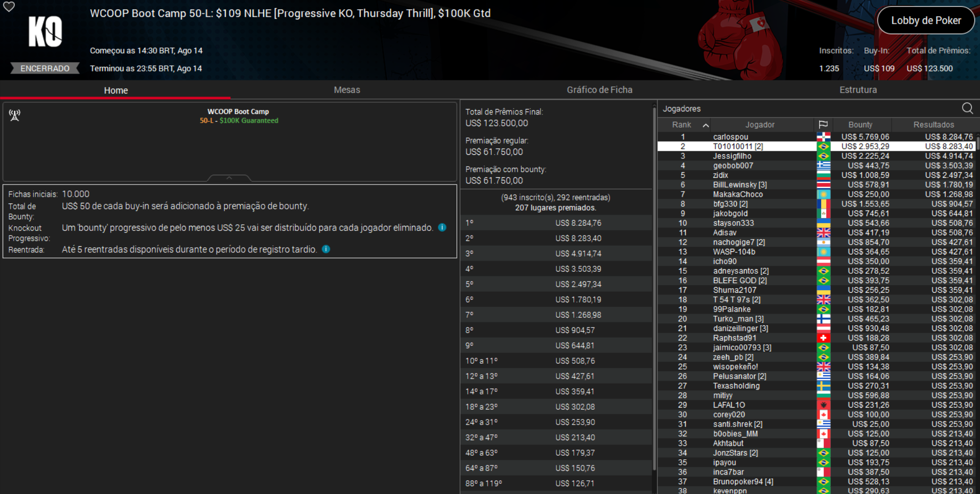Viewport: 980px width, 494px height.
Task: Open broadcast antenna icon in tournament panel
Action: (15, 115)
